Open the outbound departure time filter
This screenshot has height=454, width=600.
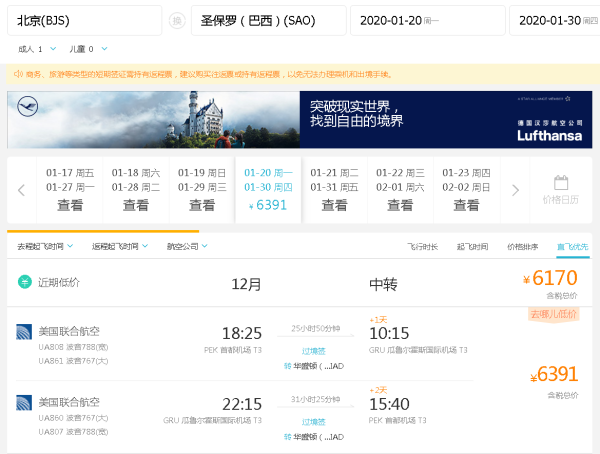pos(45,246)
